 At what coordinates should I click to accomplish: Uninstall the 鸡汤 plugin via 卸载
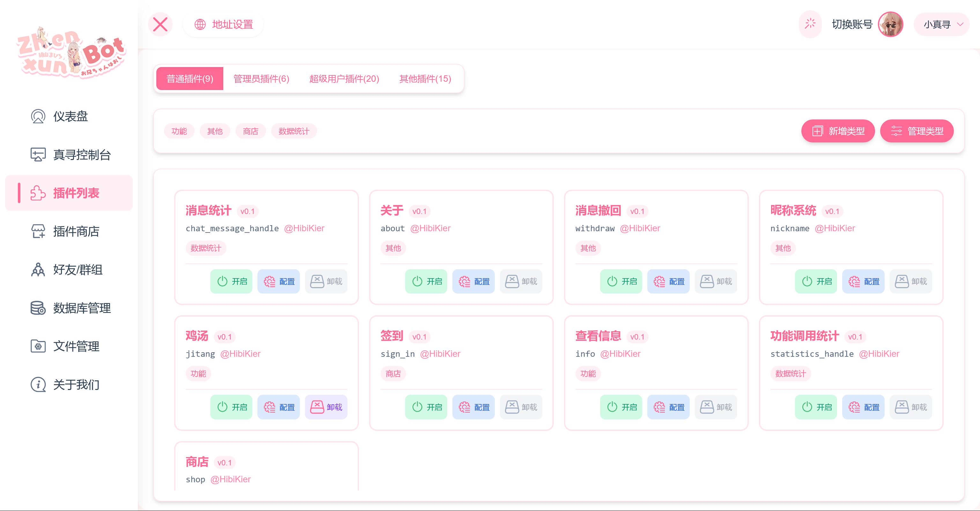click(326, 407)
